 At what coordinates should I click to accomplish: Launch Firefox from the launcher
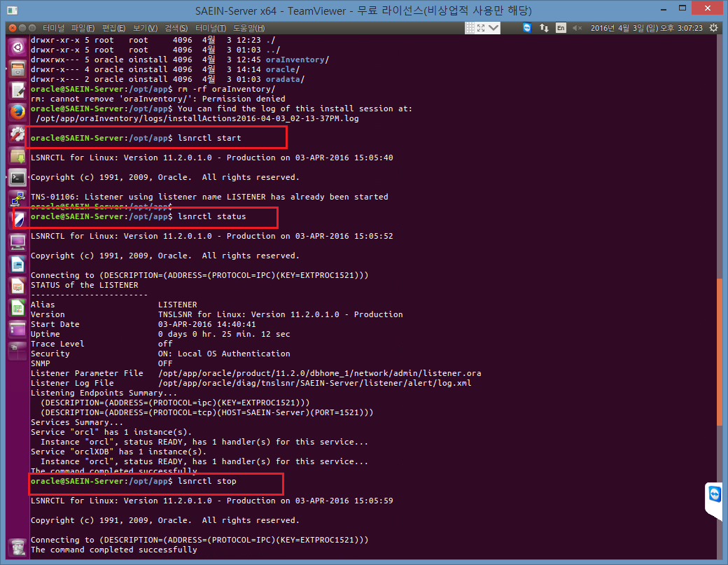pyautogui.click(x=17, y=112)
